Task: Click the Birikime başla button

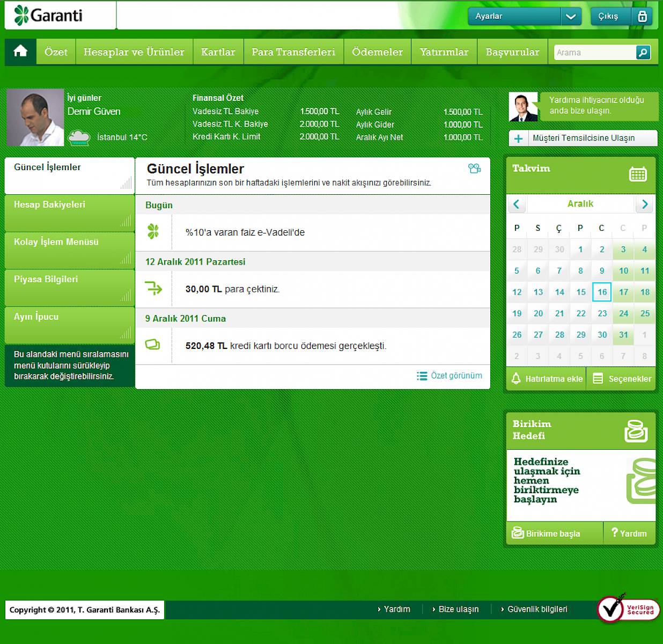Action: coord(547,533)
